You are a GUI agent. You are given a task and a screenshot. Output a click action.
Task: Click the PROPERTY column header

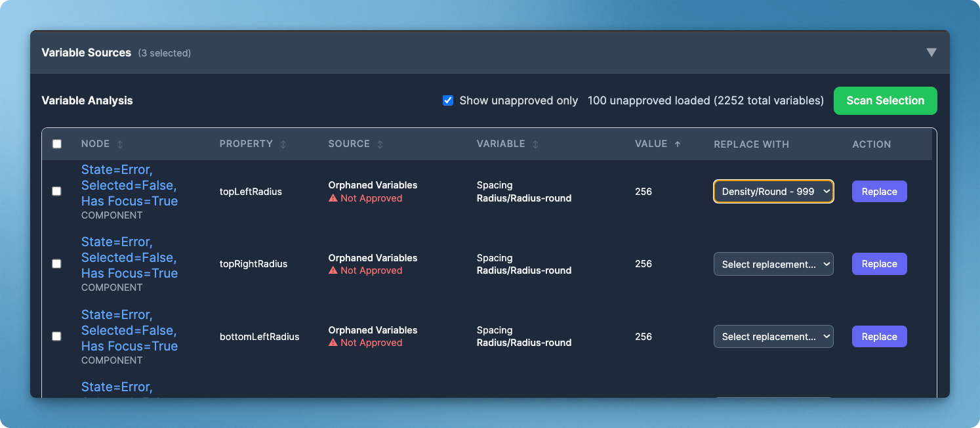246,144
